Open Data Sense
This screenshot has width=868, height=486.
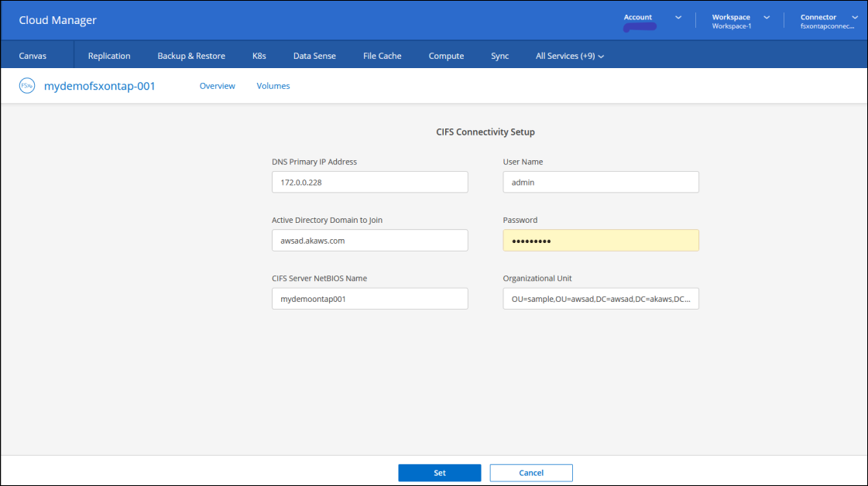point(314,55)
